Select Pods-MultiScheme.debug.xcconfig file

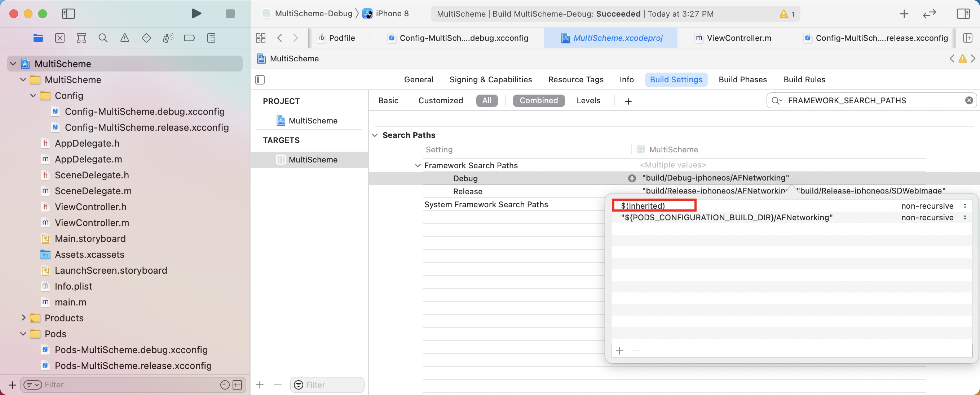(x=131, y=350)
